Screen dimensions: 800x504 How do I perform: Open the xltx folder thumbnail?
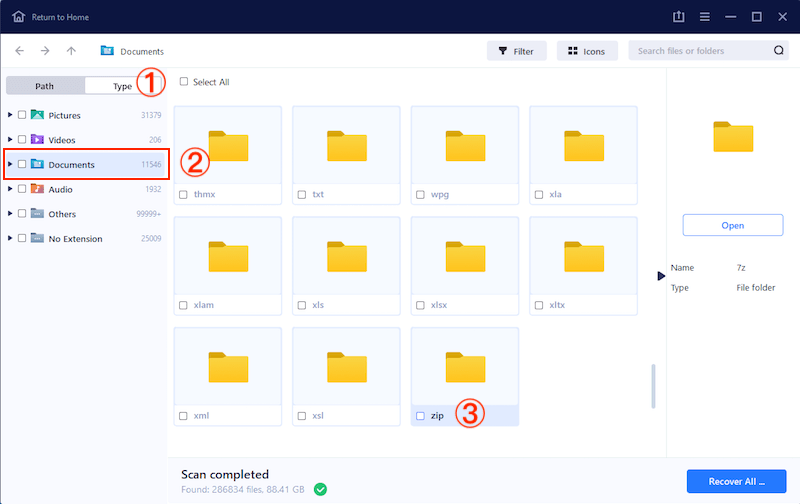584,256
